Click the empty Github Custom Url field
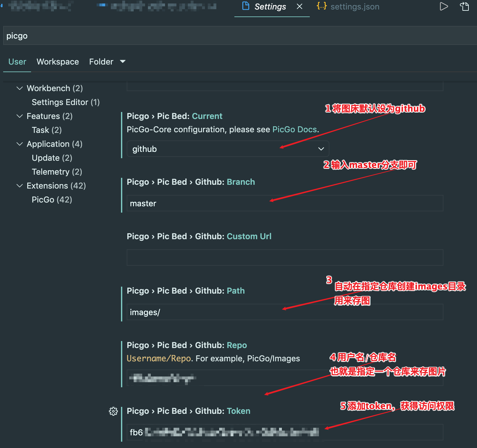This screenshot has width=477, height=448. point(285,258)
